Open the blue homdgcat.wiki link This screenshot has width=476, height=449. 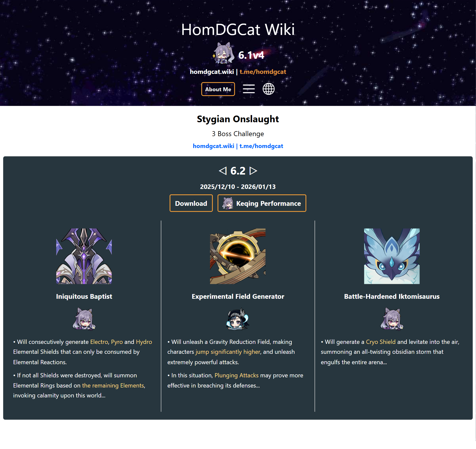(x=213, y=146)
